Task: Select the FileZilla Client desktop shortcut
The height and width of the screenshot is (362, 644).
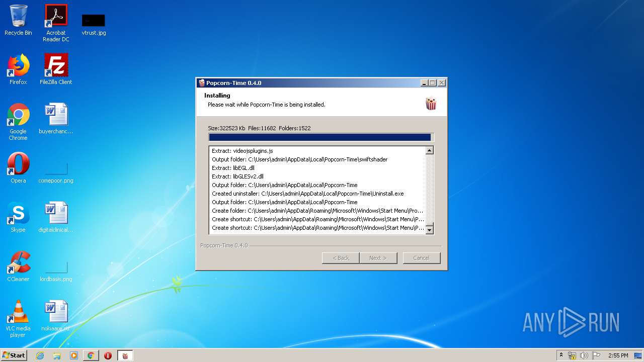Action: [x=56, y=69]
